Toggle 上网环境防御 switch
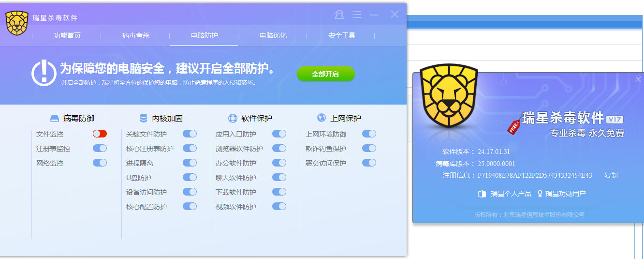The width and height of the screenshot is (644, 259). point(369,134)
